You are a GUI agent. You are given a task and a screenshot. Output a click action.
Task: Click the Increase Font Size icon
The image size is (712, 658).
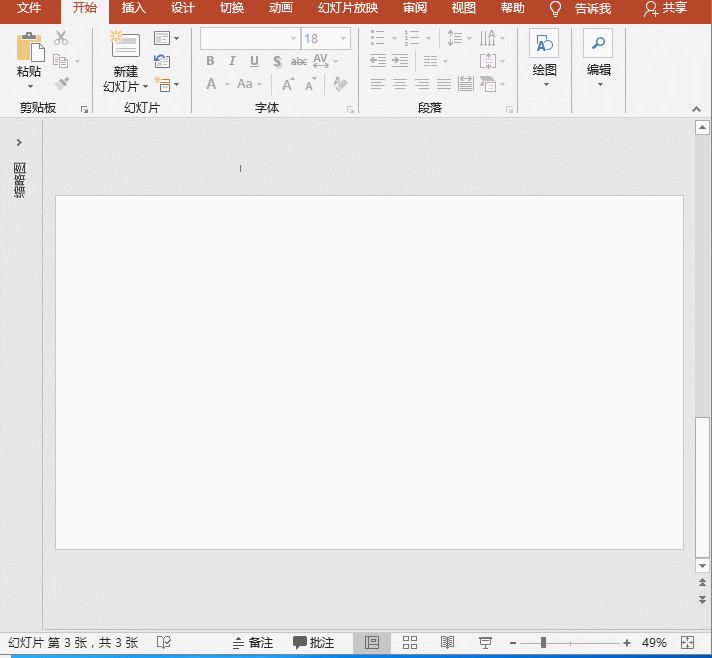[x=288, y=84]
